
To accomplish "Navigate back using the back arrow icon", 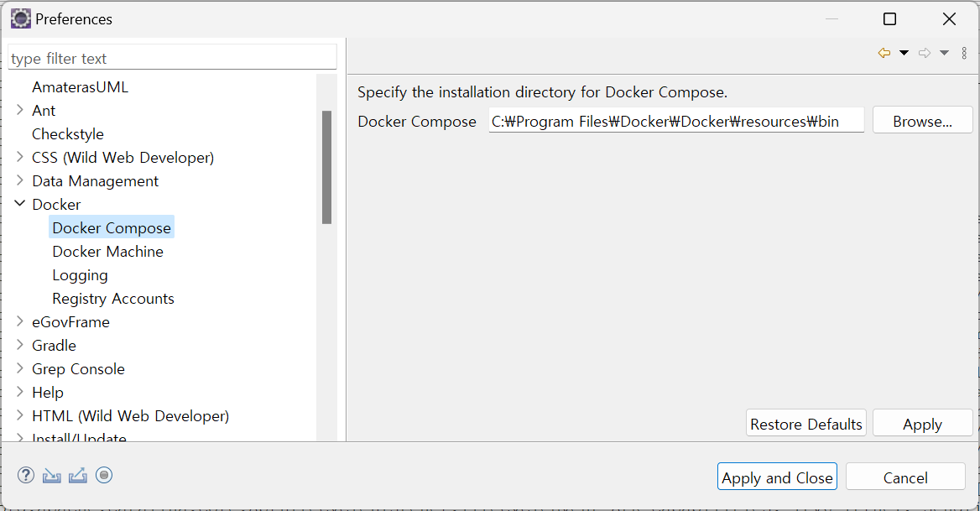I will (x=884, y=52).
